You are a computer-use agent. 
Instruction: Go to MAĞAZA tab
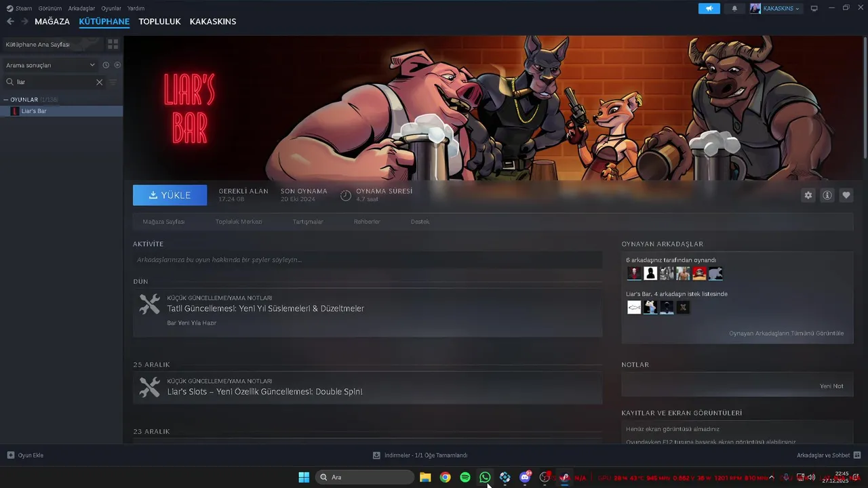click(52, 22)
